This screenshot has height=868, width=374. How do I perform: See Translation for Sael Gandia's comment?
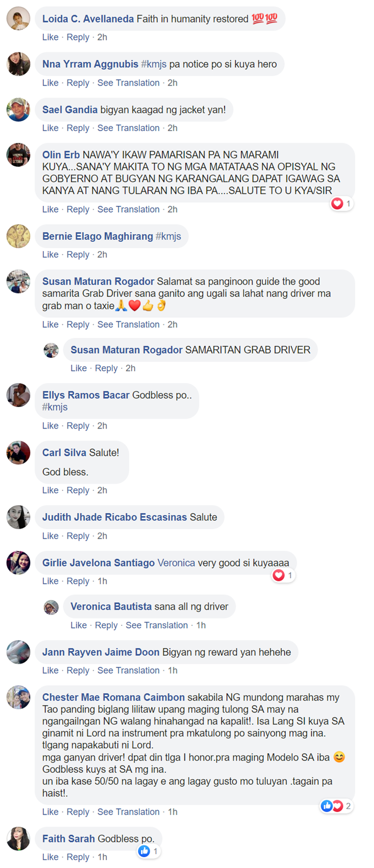pyautogui.click(x=128, y=128)
